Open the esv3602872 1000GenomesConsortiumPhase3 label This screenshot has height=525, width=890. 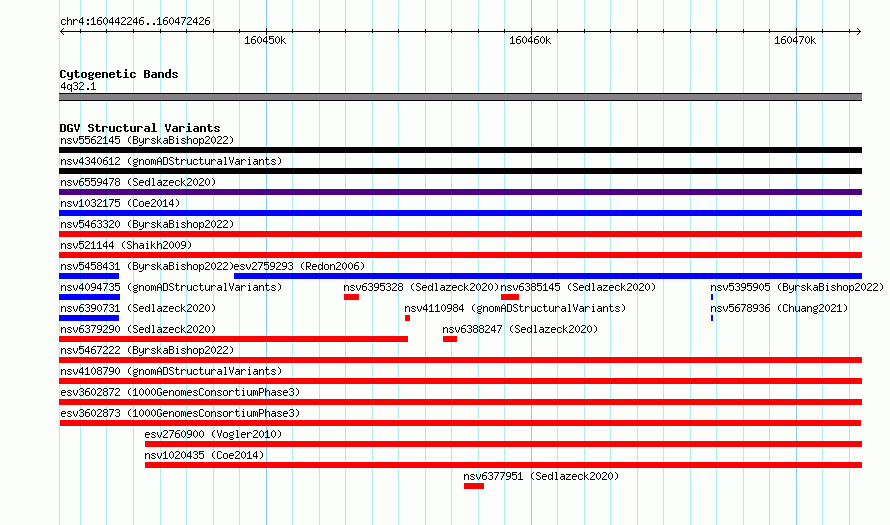click(x=180, y=392)
